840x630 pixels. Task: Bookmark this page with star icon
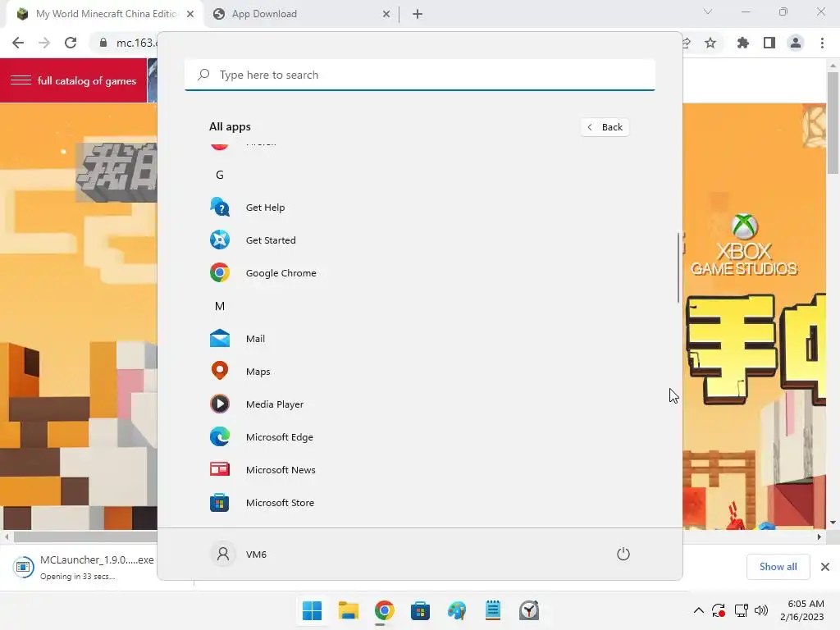710,43
